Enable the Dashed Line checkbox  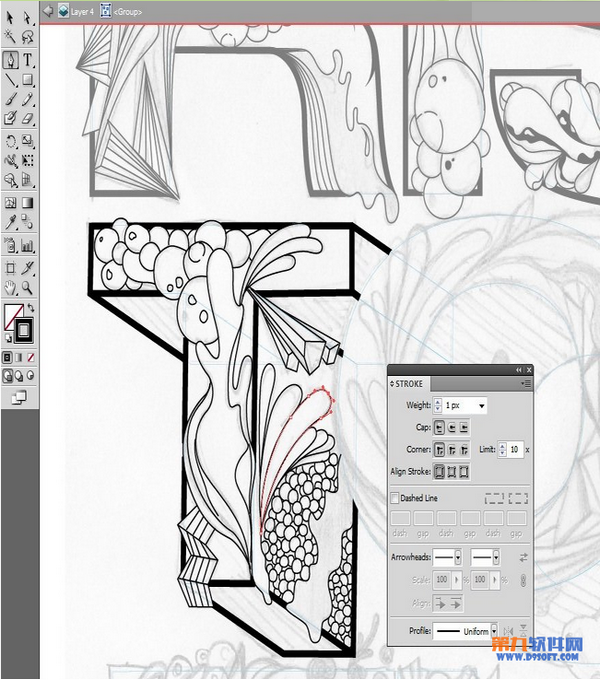pos(395,498)
